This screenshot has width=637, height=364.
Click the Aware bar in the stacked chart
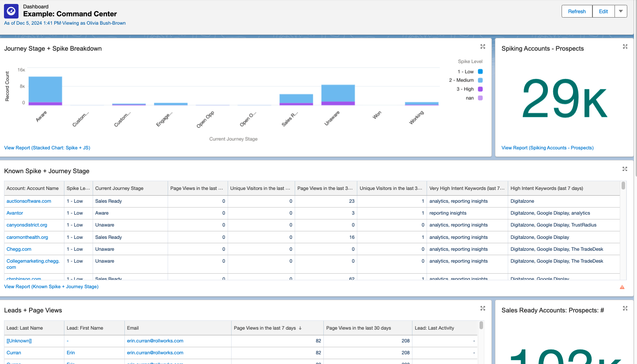(x=45, y=89)
